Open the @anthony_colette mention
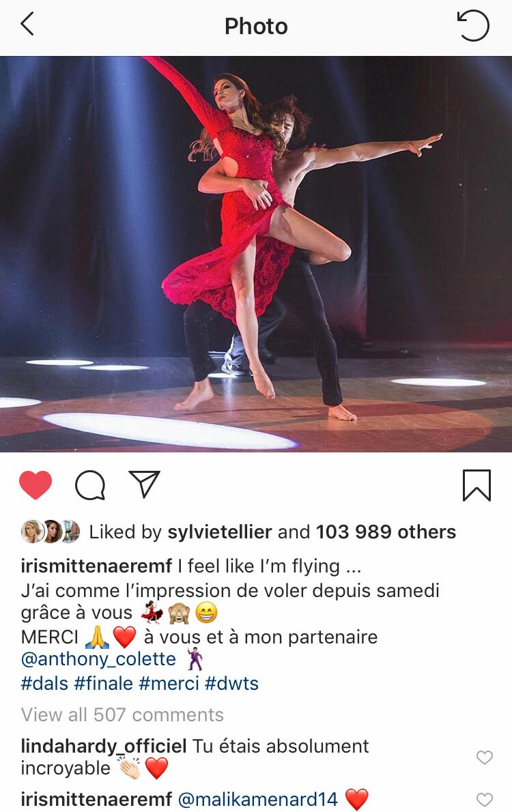512x812 pixels. tap(98, 658)
